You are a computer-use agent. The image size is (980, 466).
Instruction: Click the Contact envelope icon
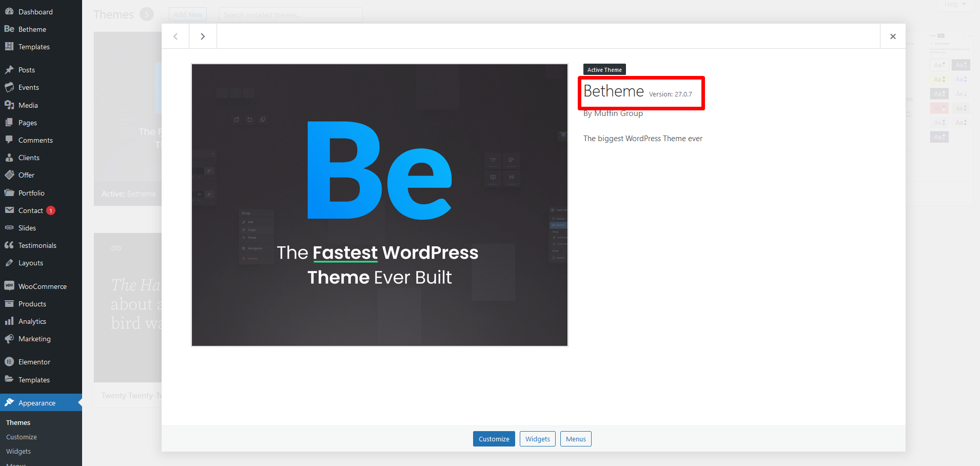9,210
